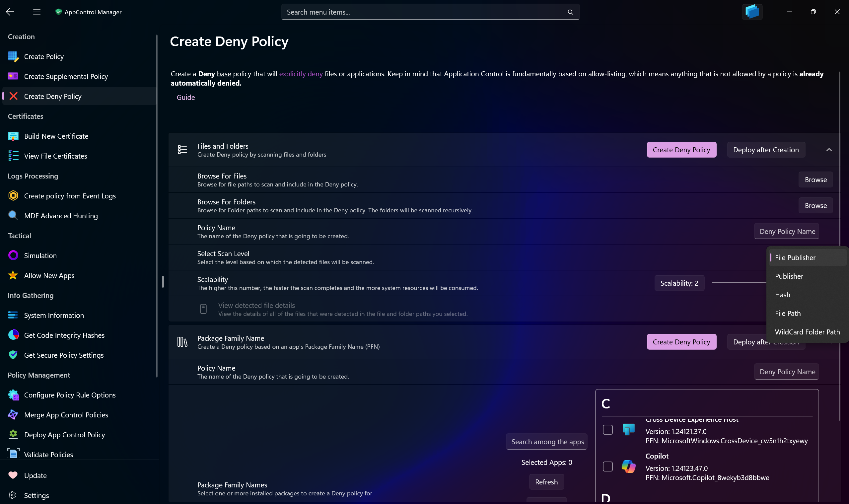The image size is (849, 504).
Task: Click the MDE Advanced Hunting icon
Action: [13, 215]
